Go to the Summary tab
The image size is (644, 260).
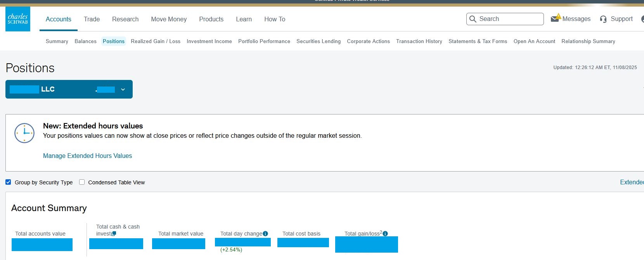click(57, 41)
